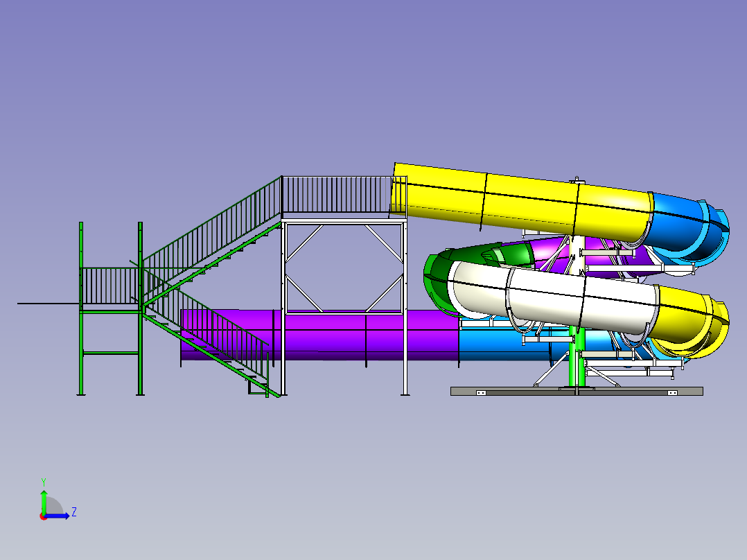Select the railing on the top platform
The height and width of the screenshot is (560, 747).
point(344,195)
